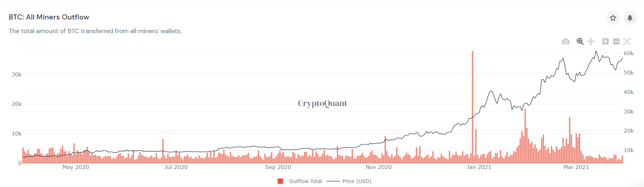This screenshot has width=644, height=187.
Task: Toggle the Price (USD) legend entry
Action: 349,181
